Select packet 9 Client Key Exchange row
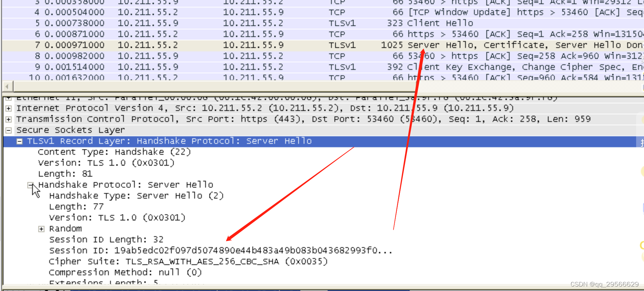 tap(323, 67)
